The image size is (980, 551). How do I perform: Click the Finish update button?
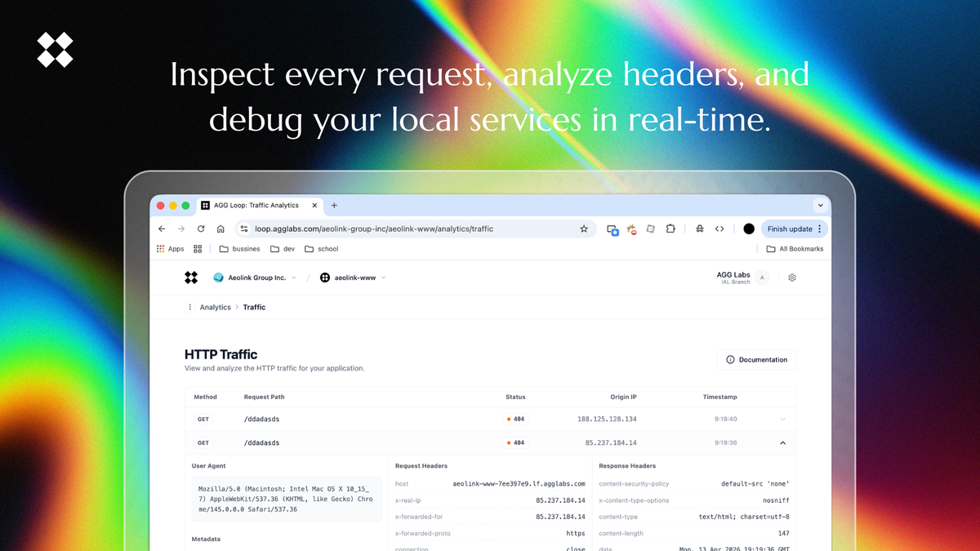tap(789, 229)
